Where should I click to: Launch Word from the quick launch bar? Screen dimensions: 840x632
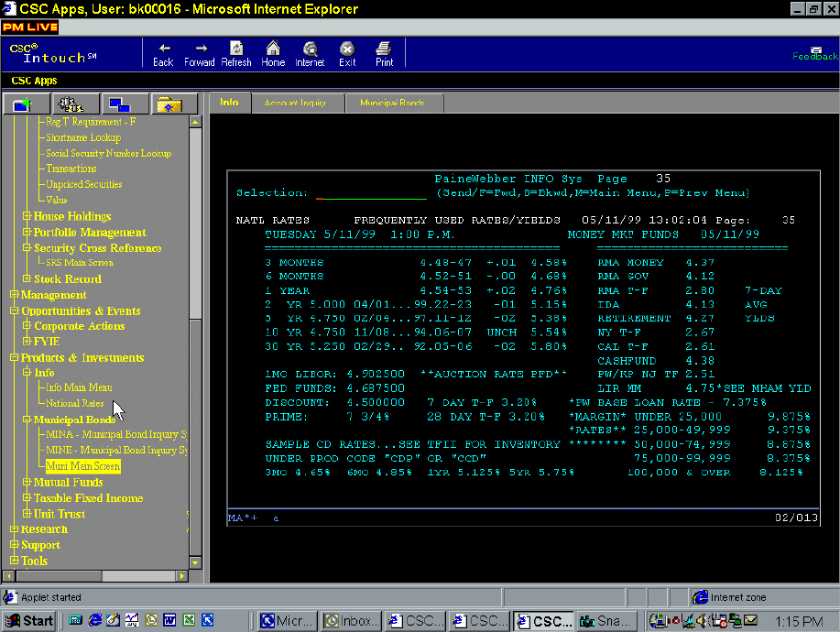click(169, 620)
